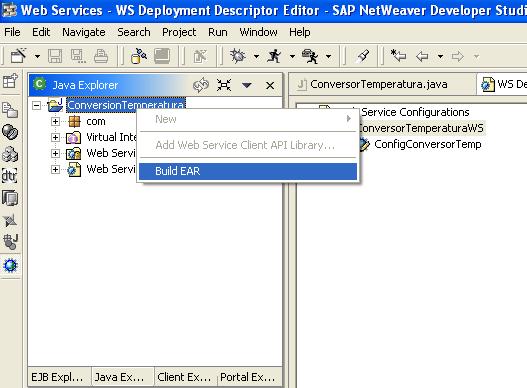This screenshot has width=527, height=388.
Task: Close the Java Explorer view
Action: pos(270,85)
